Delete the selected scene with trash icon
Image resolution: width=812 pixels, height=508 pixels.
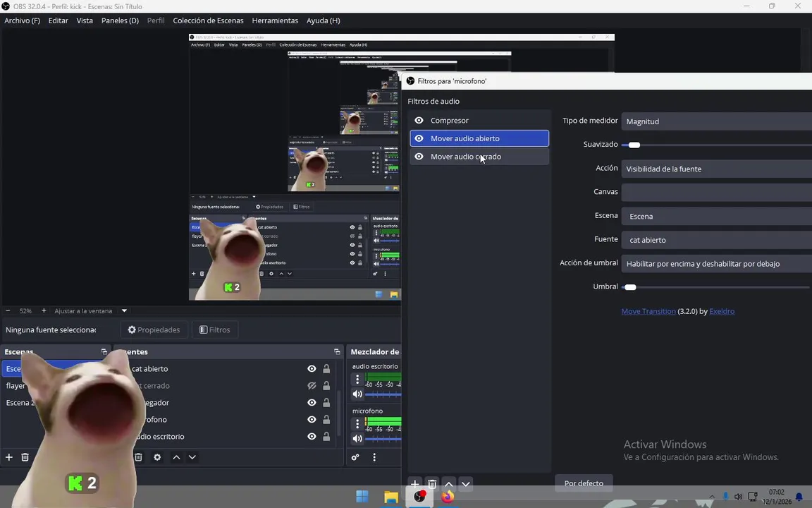pyautogui.click(x=25, y=457)
